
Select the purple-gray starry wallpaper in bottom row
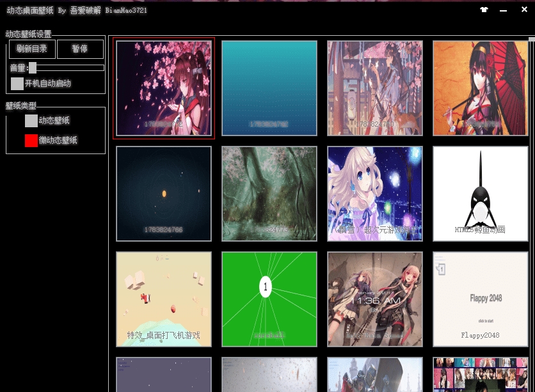tap(164, 375)
